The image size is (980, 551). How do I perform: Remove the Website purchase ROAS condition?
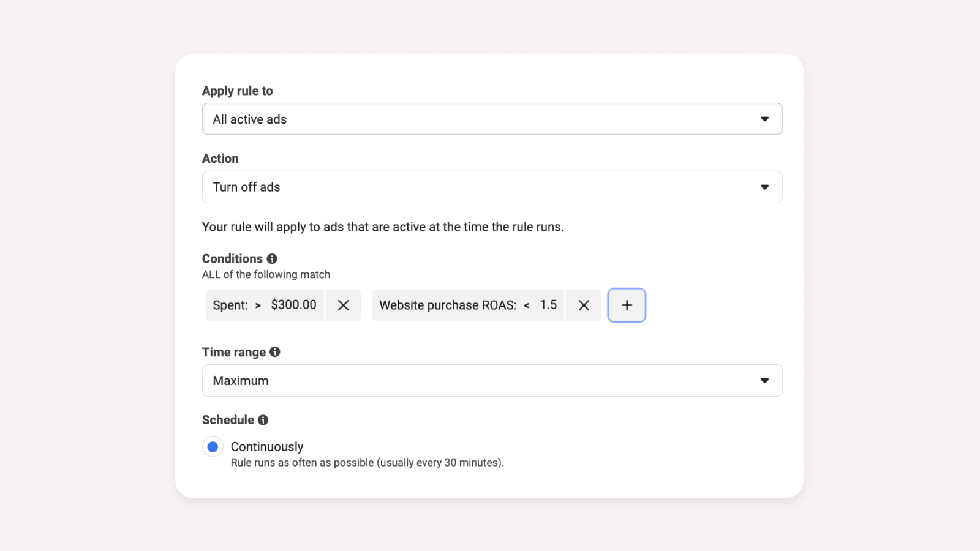coord(584,305)
